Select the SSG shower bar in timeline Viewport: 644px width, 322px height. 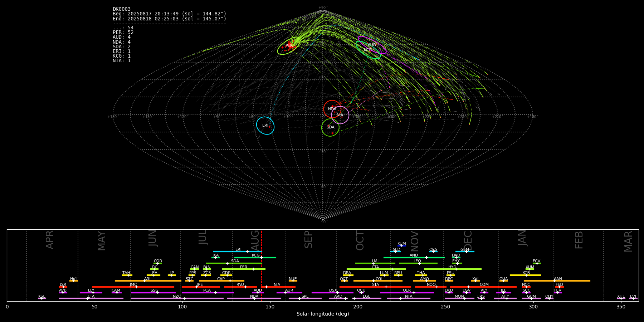[153, 293]
